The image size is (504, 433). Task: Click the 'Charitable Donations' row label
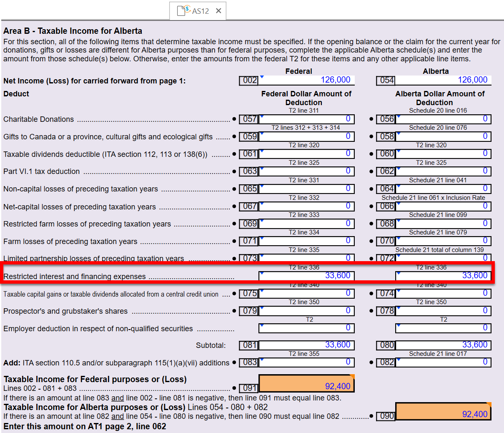pyautogui.click(x=38, y=119)
